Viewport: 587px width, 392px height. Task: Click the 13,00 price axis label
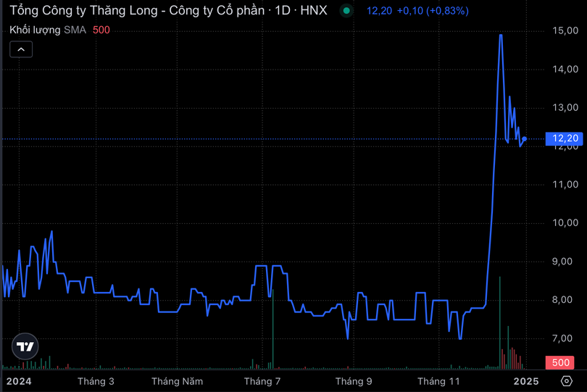coord(565,108)
